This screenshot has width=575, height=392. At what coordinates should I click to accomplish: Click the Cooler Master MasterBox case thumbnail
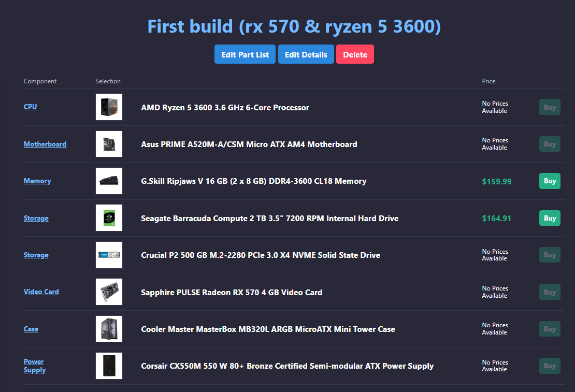click(x=109, y=329)
